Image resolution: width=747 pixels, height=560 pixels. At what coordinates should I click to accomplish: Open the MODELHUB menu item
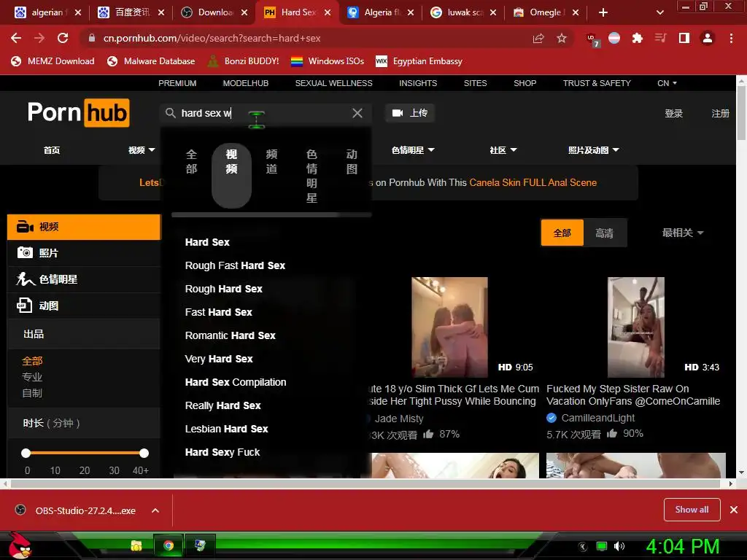246,83
